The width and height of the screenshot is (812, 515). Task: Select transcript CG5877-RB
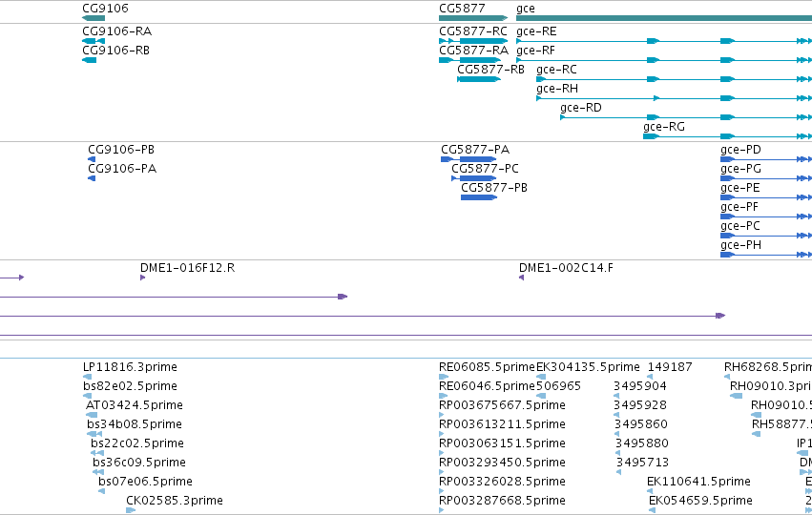pos(491,70)
